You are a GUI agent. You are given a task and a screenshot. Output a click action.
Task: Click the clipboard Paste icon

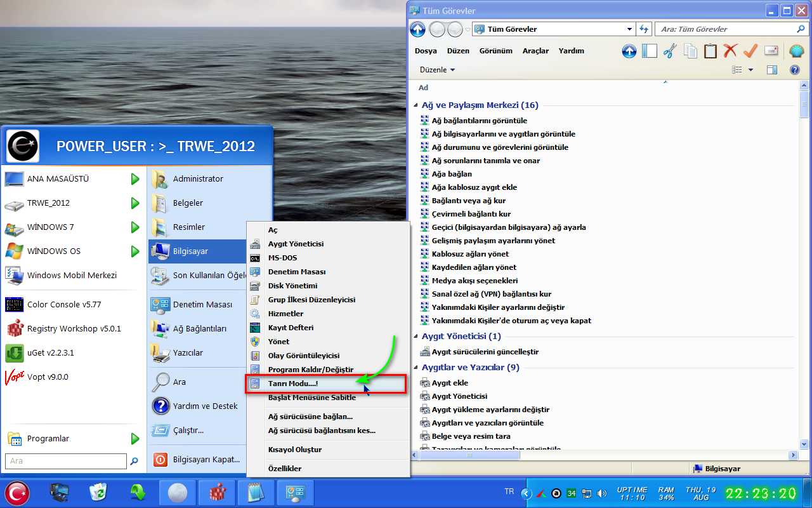point(710,51)
